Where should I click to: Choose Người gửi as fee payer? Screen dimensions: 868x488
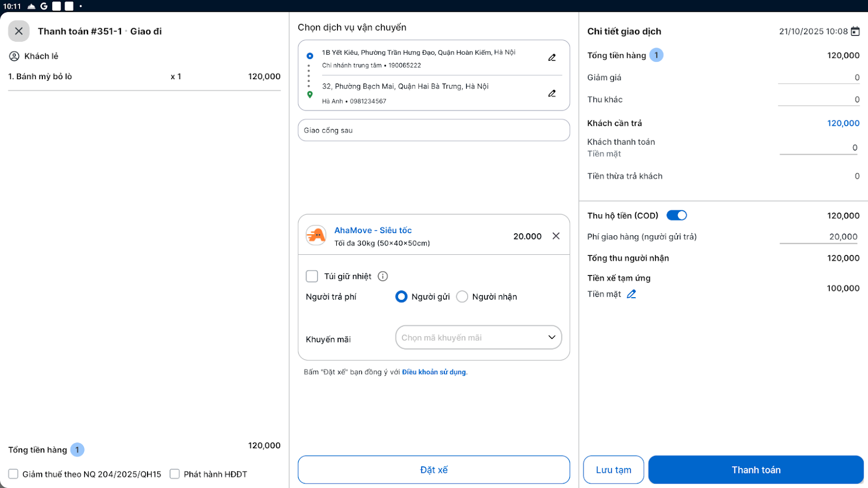click(401, 297)
